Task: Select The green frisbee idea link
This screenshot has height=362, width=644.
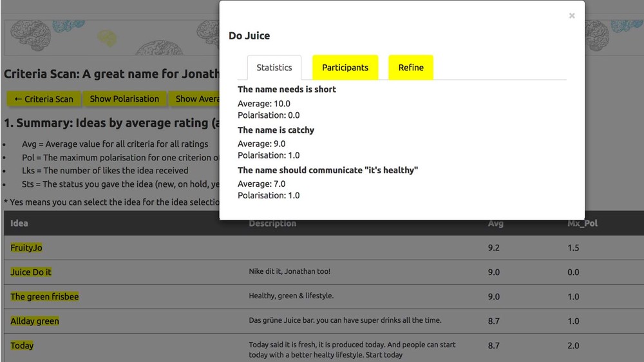Action: pos(44,297)
